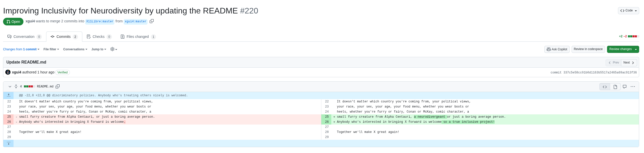Click Review in codespace button
644x153 pixels.
coord(588,49)
